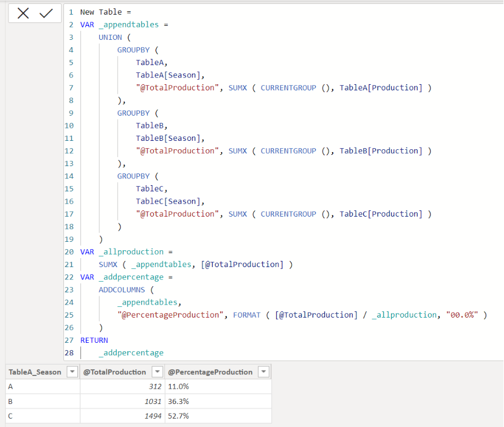Image resolution: width=504 pixels, height=427 pixels.
Task: Click the cell with season C
Action: coord(43,416)
